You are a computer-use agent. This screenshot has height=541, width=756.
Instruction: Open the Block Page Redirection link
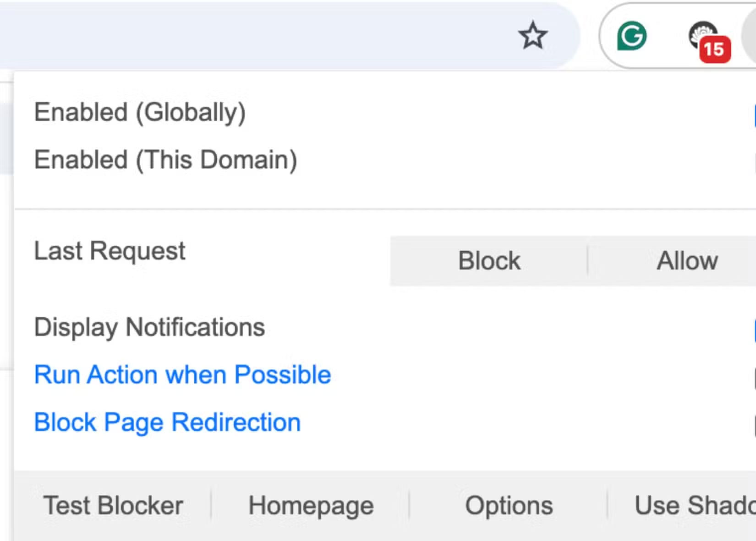click(x=167, y=422)
